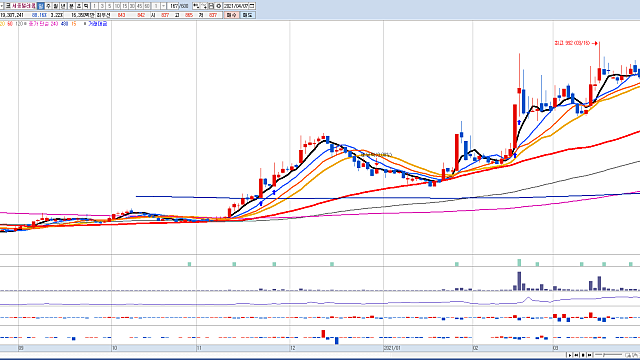Image resolution: width=640 pixels, height=360 pixels.
Task: Click the 11 month axis label
Action: pyautogui.click(x=199, y=348)
